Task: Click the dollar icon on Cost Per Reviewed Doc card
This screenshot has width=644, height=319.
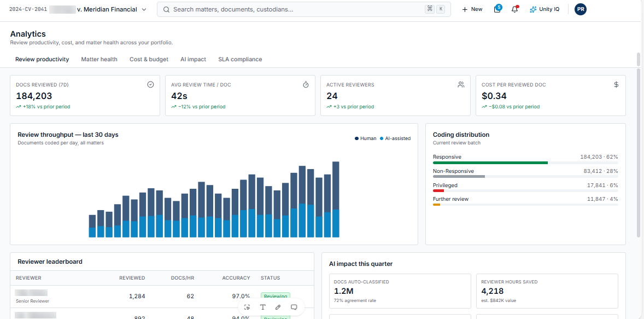Action: click(616, 85)
